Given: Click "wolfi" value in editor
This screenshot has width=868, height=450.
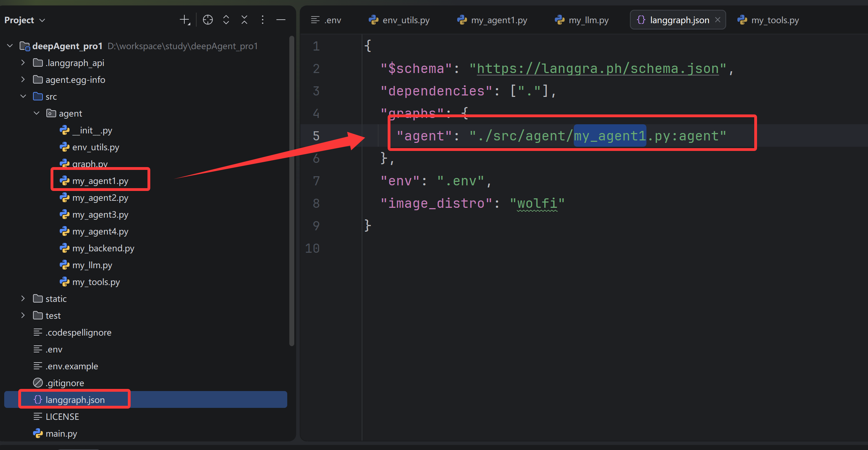Looking at the screenshot, I should (537, 203).
